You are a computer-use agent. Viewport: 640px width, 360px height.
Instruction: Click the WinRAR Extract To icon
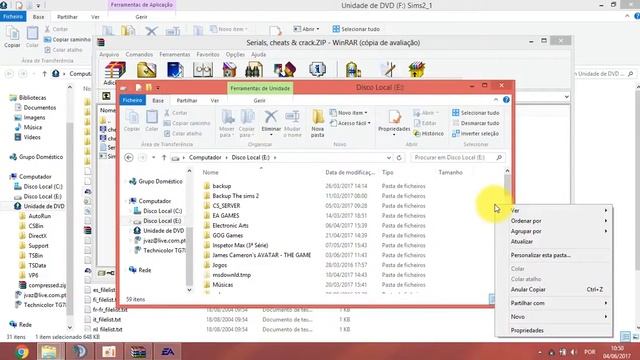[x=147, y=70]
